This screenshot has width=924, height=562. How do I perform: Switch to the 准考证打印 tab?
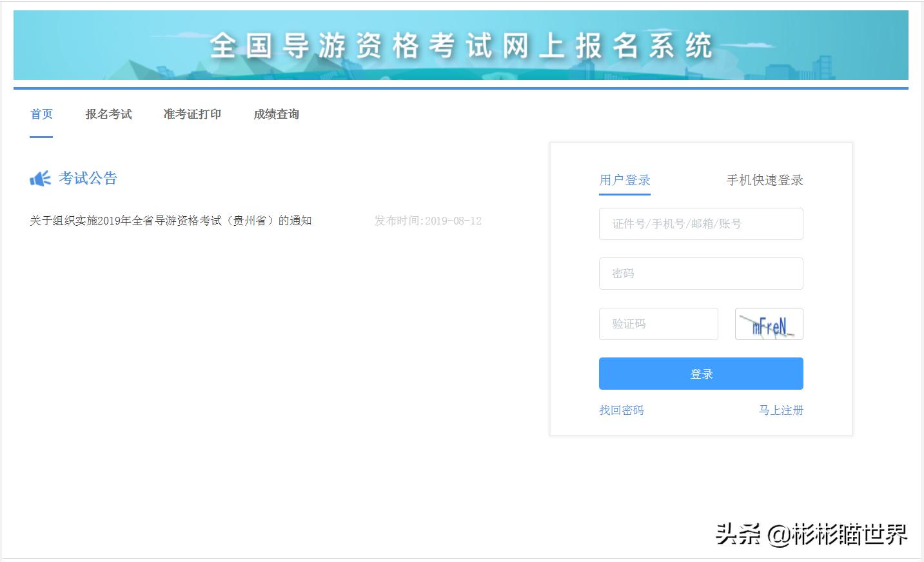[x=192, y=114]
